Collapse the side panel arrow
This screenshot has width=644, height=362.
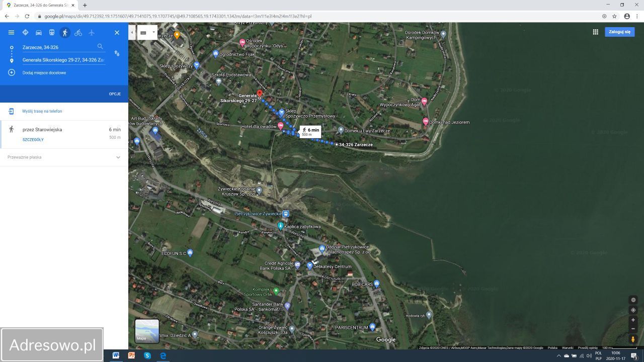[132, 33]
